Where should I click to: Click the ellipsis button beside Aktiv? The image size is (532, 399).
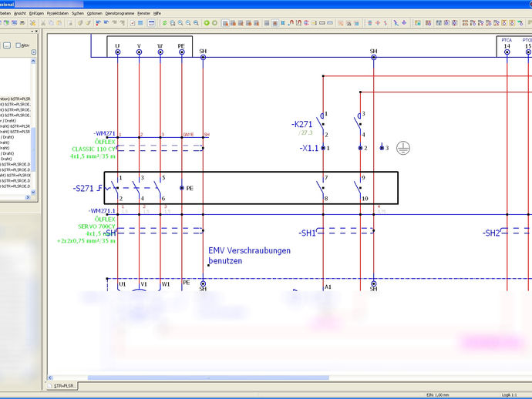coord(7,45)
